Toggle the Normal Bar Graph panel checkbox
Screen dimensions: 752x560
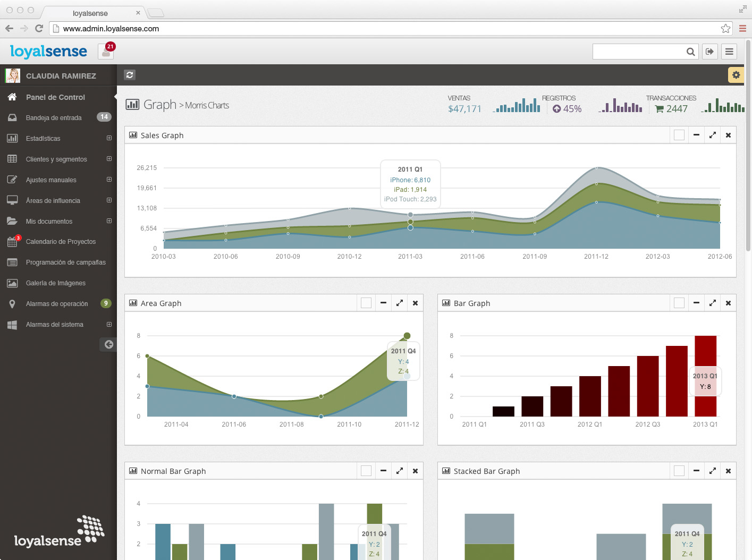(x=366, y=471)
